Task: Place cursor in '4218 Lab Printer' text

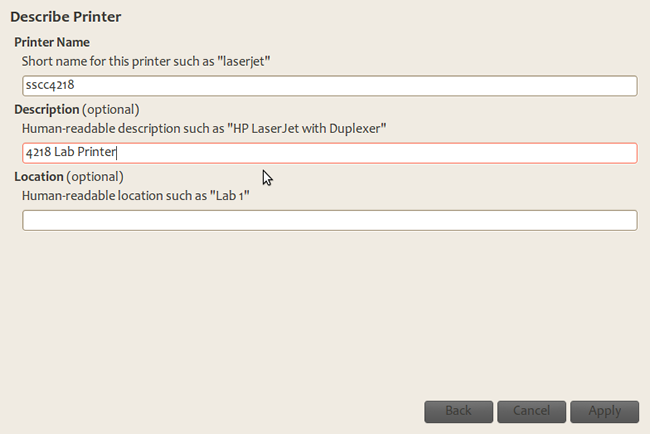Action: [70, 153]
